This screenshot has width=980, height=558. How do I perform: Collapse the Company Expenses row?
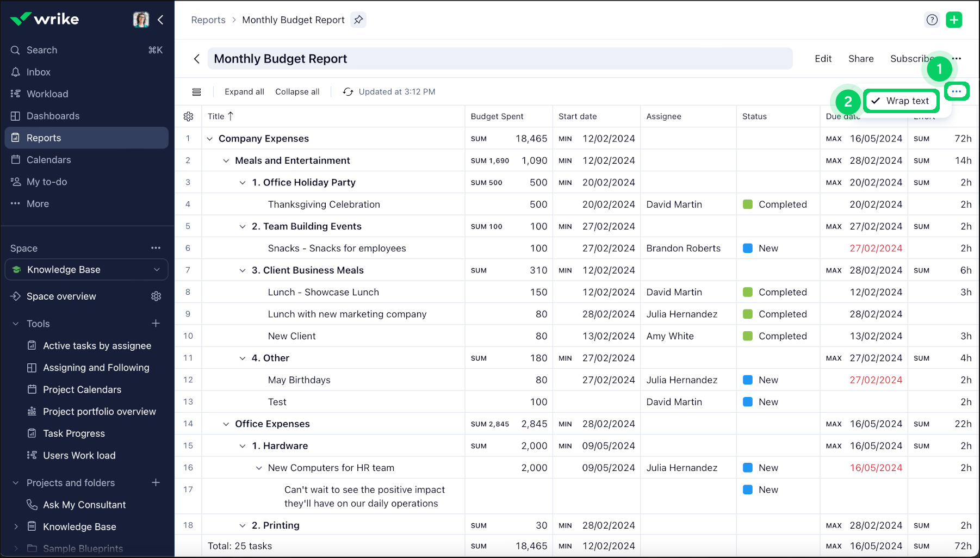(x=209, y=139)
